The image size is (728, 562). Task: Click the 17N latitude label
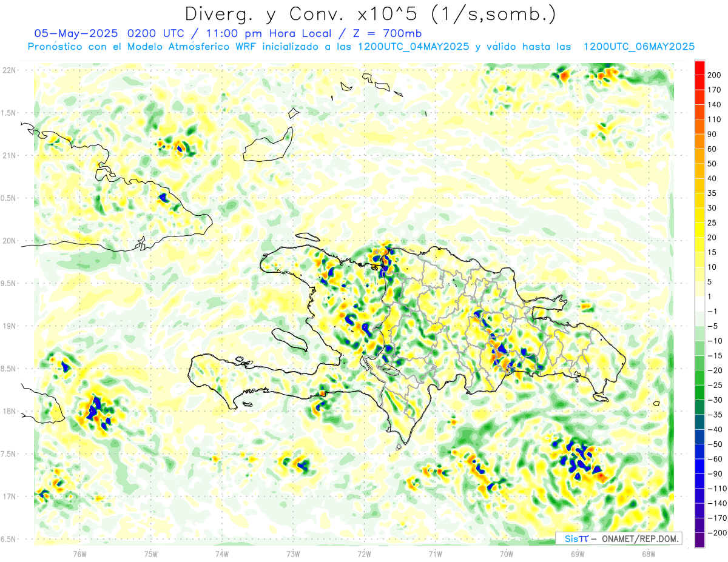pyautogui.click(x=9, y=497)
